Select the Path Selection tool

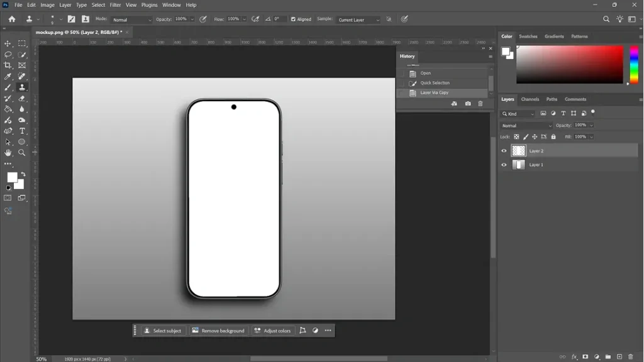point(8,142)
